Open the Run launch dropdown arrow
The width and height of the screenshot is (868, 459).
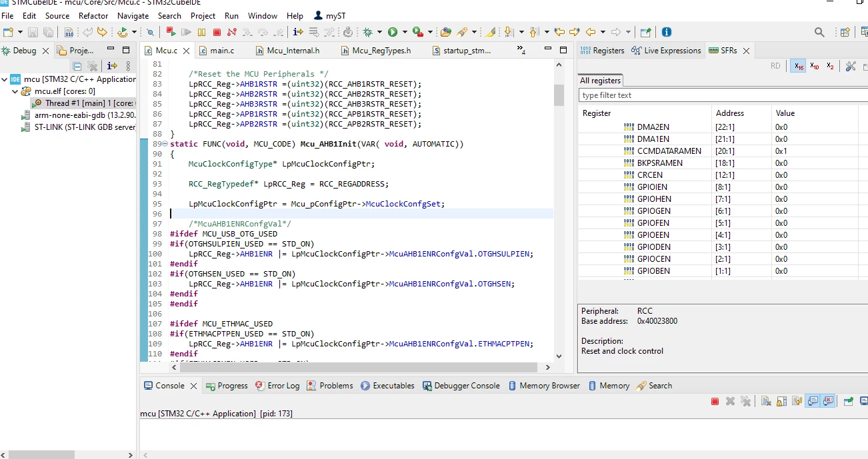[x=405, y=32]
